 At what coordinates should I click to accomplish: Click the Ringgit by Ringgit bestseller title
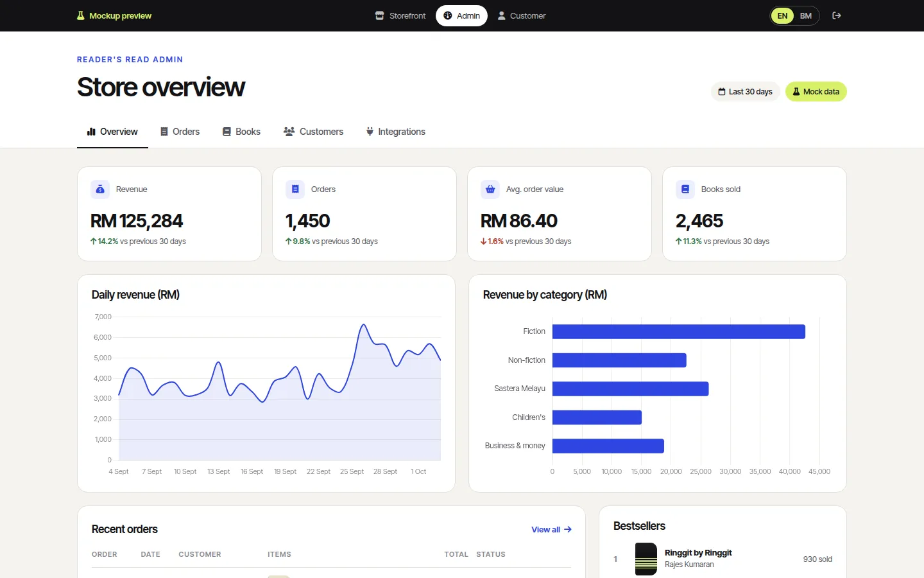[698, 553]
